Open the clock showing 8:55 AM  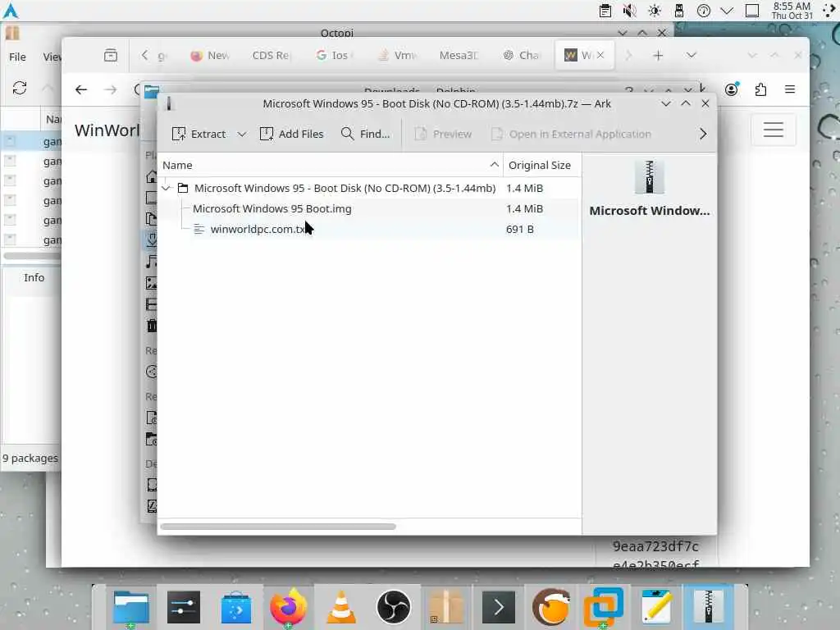pos(792,11)
